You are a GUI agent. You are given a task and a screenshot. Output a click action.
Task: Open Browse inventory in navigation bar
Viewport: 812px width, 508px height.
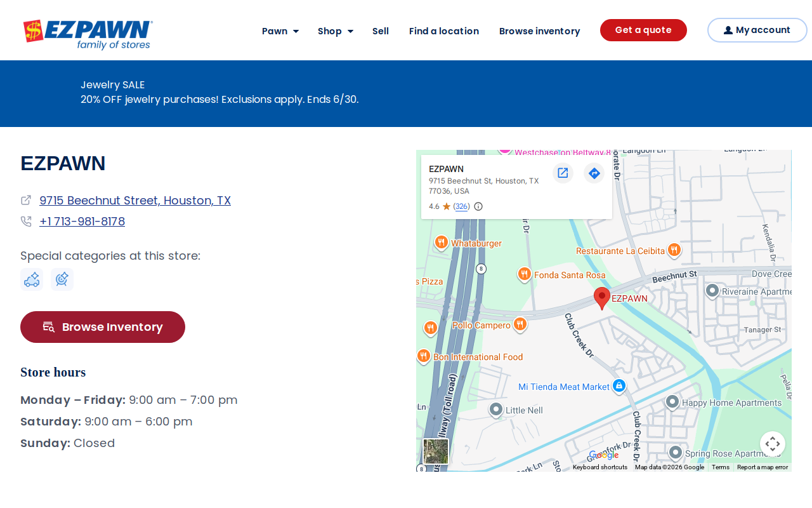coord(540,31)
